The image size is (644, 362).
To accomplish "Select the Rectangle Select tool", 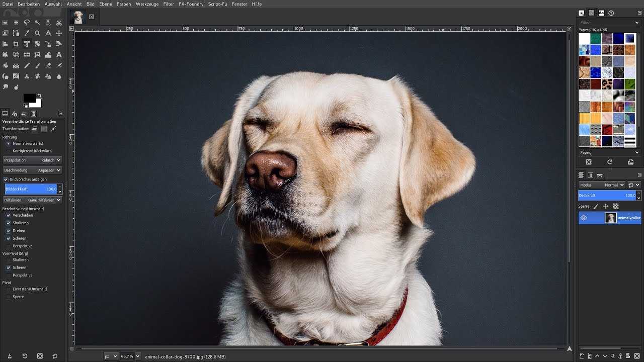I will click(x=5, y=23).
